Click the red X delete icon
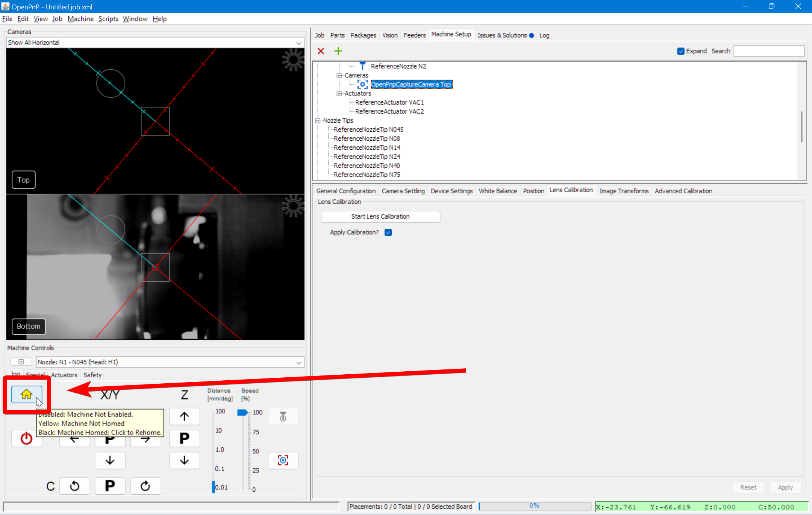Screen dimensions: 812x515 tap(321, 51)
